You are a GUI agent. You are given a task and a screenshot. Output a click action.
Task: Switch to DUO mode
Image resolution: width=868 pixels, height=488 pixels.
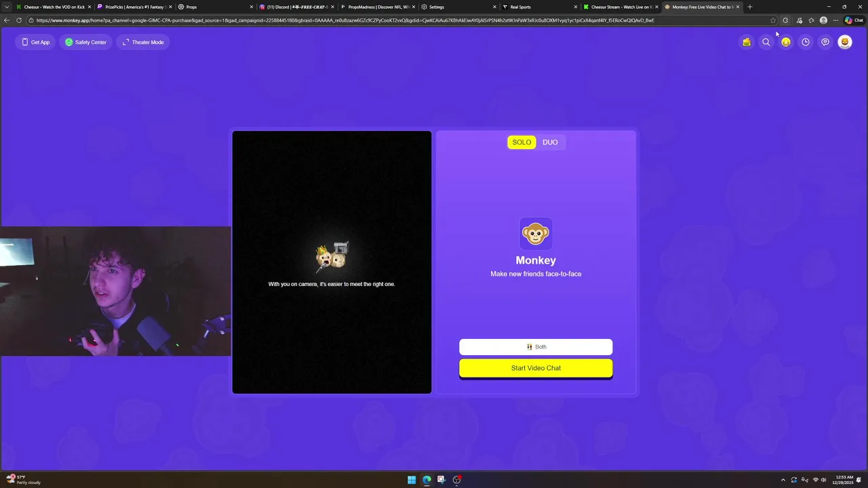pos(550,142)
